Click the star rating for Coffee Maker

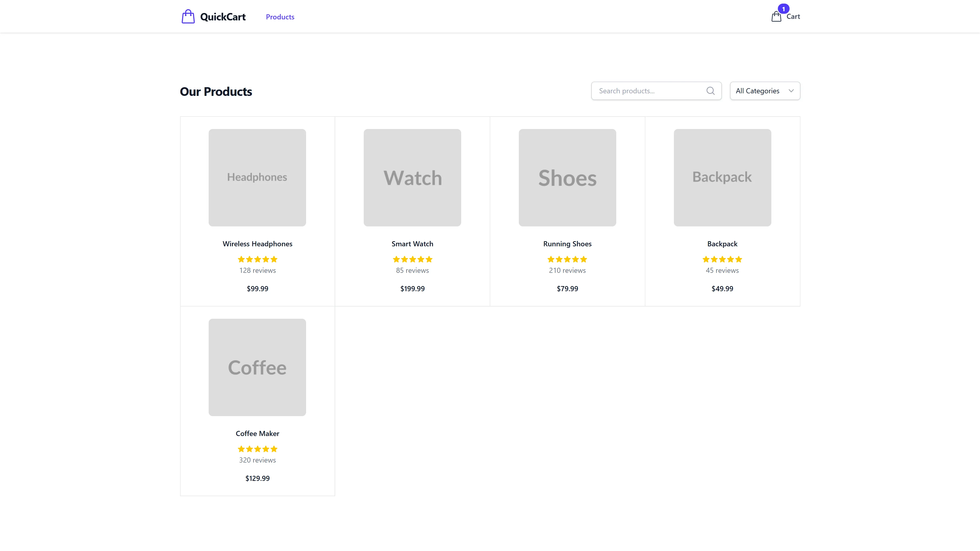pyautogui.click(x=257, y=449)
